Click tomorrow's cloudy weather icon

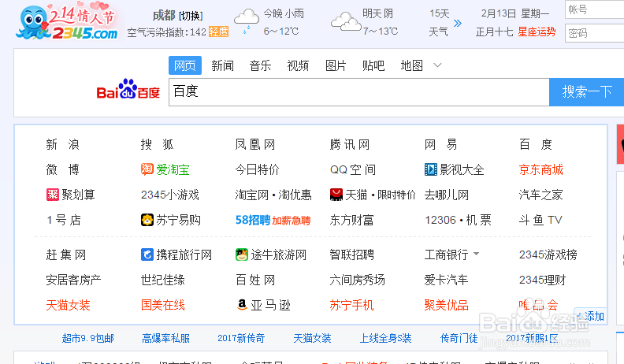[346, 21]
